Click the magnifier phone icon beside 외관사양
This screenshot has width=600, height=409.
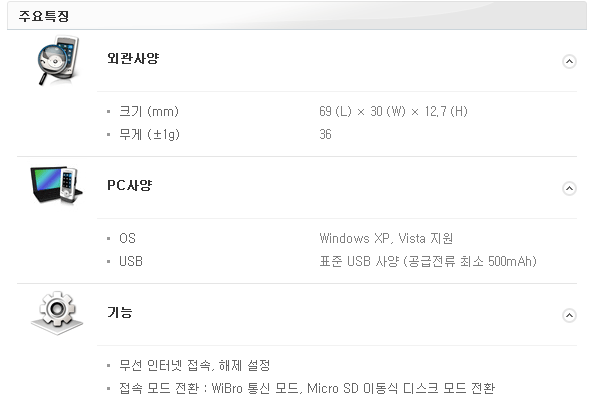tap(58, 60)
